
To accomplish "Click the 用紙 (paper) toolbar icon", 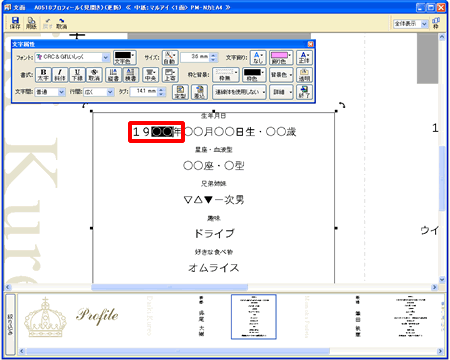I will click(31, 23).
